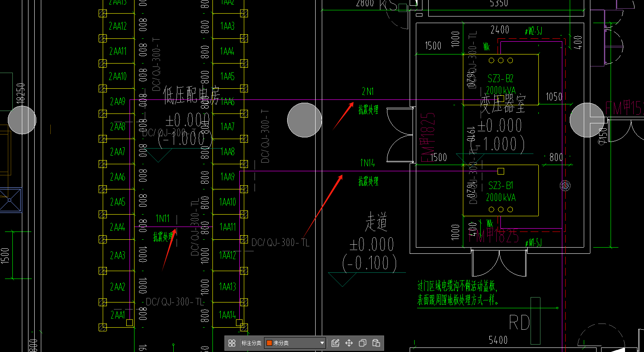
Task: Open the category grid icon in annotation toolbar
Action: [x=232, y=343]
